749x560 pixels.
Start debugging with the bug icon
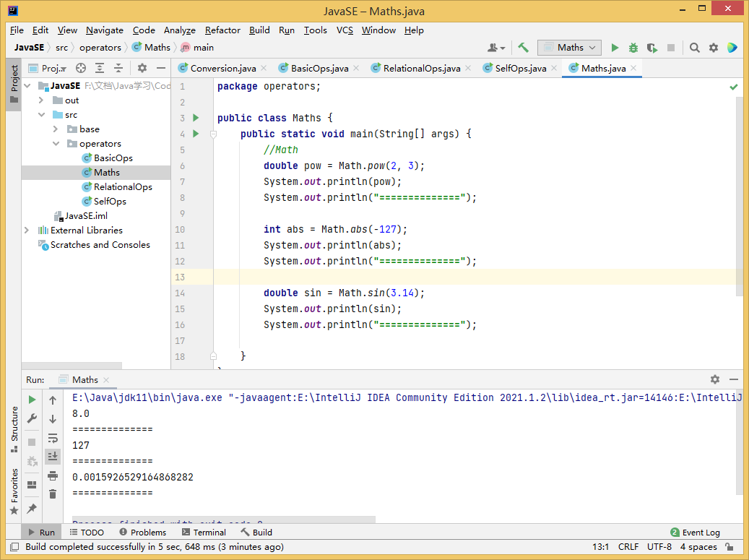[633, 48]
